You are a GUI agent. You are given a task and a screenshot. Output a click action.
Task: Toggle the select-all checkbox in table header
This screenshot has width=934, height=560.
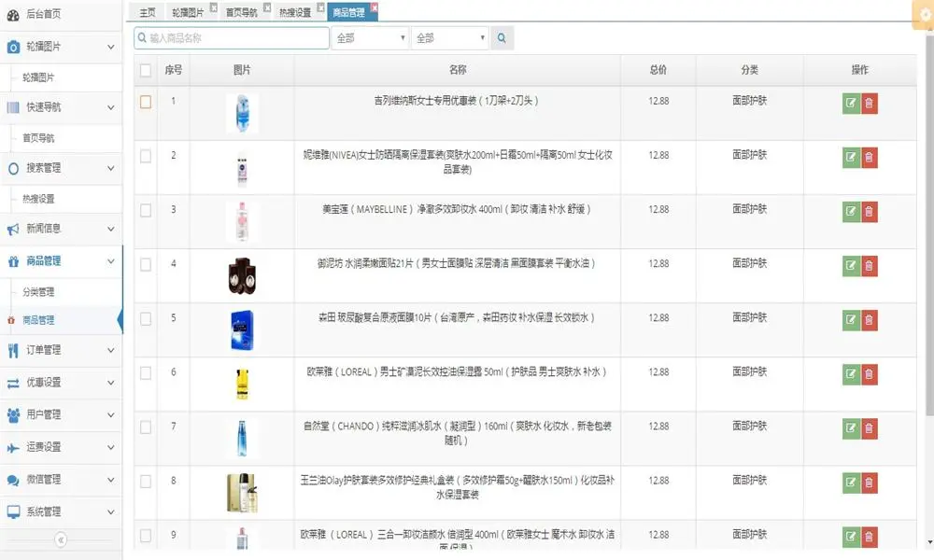[146, 70]
